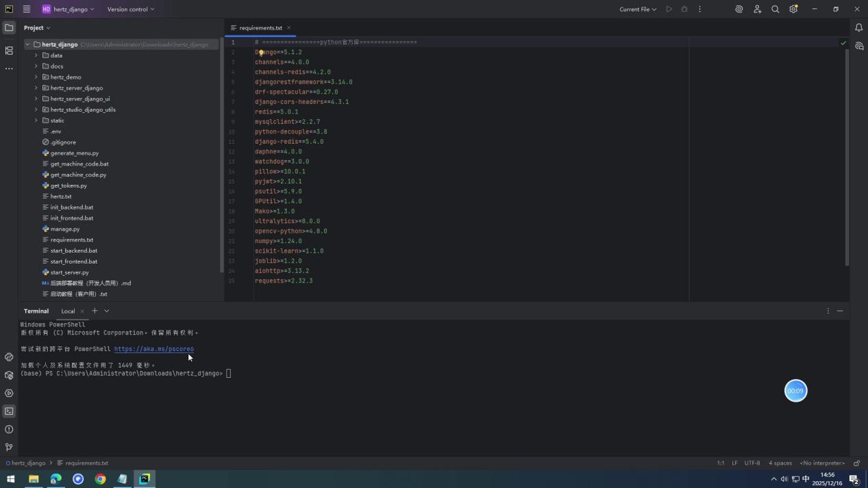Switch to the requirements.txt editor tab

coord(259,27)
